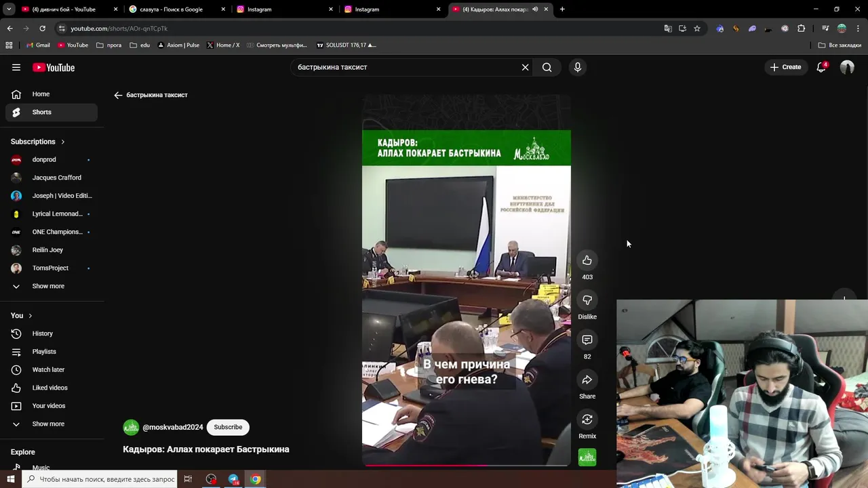This screenshot has width=868, height=488.
Task: Open donprod channel subscription
Action: point(52,159)
